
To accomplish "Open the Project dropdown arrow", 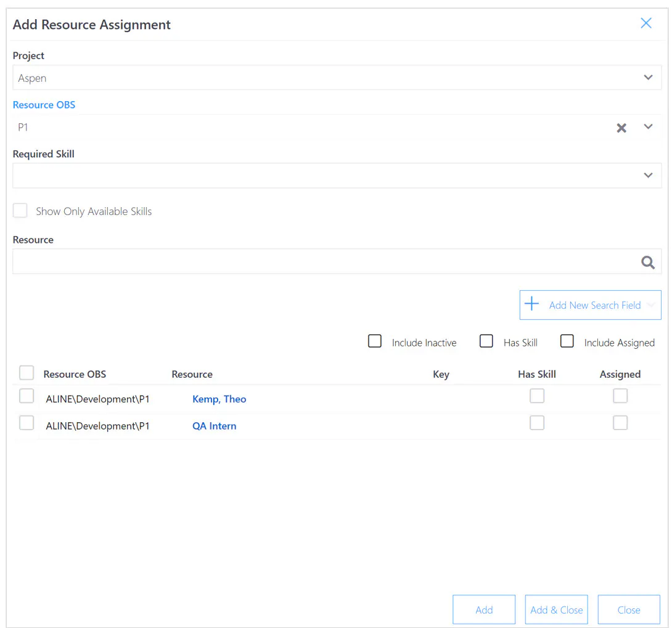I will (648, 78).
